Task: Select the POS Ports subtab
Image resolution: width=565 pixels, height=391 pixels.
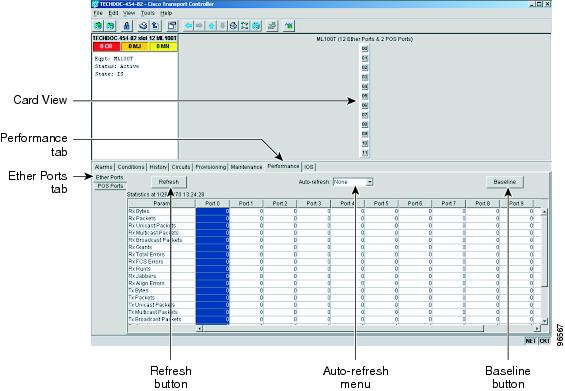Action: tap(110, 186)
